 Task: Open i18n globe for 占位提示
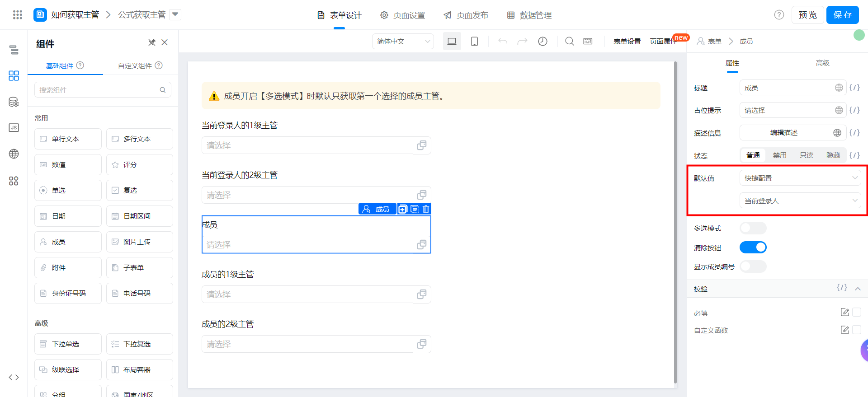click(839, 110)
